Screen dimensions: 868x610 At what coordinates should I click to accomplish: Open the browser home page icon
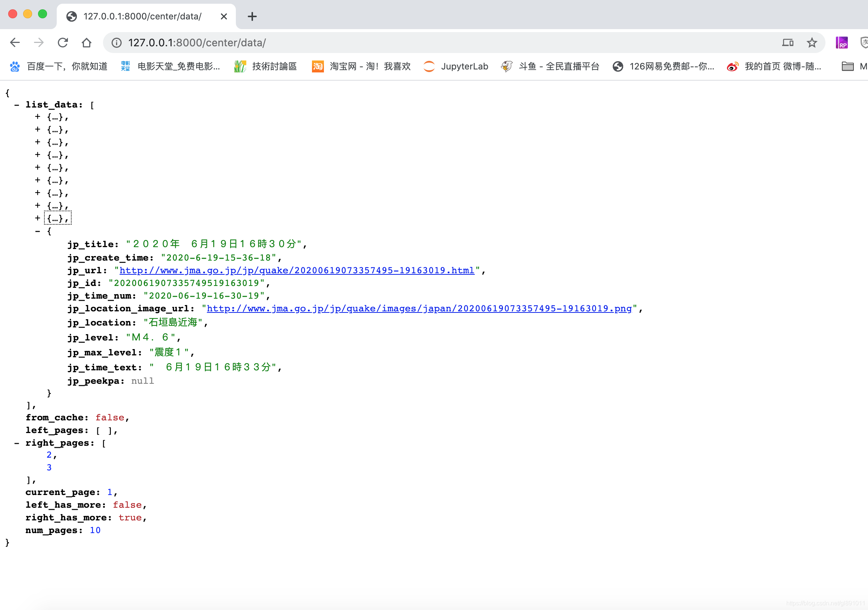tap(87, 43)
